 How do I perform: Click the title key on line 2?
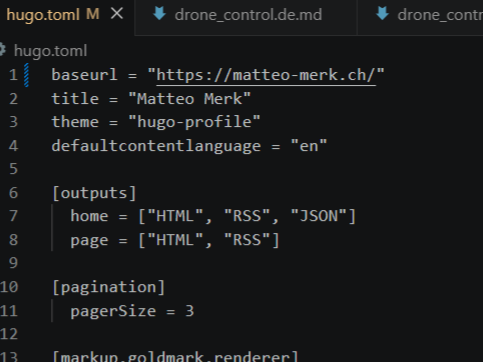point(75,99)
